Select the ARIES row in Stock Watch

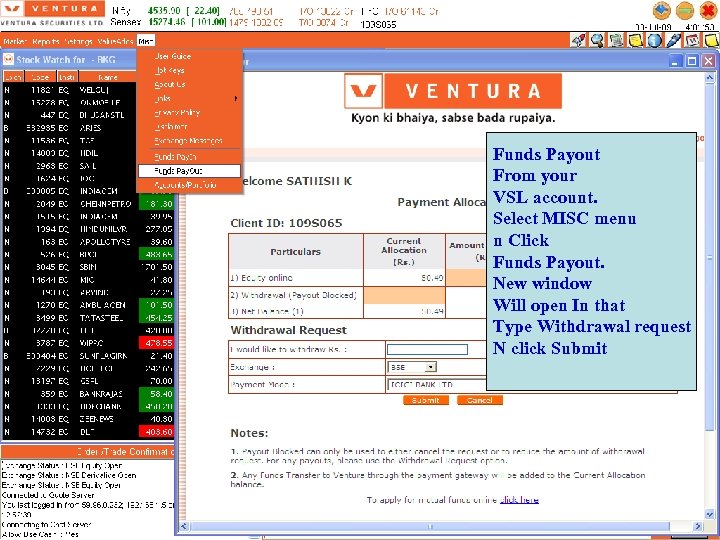69,128
